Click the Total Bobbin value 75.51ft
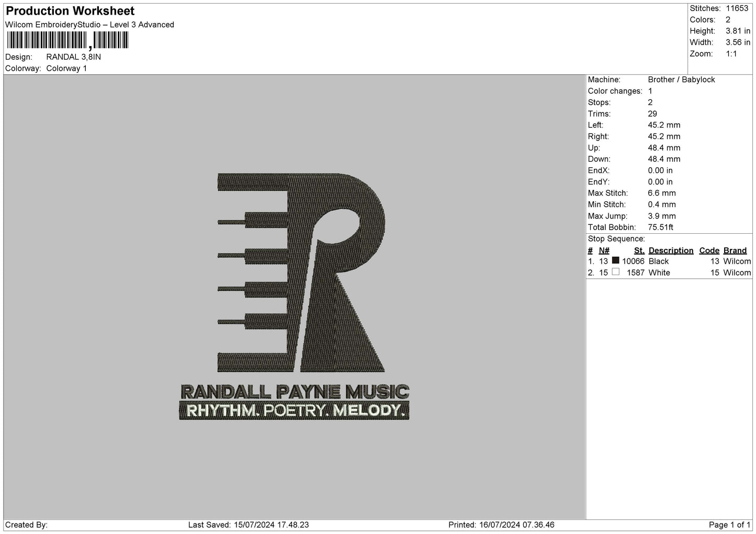The height and width of the screenshot is (534, 756). pyautogui.click(x=661, y=228)
